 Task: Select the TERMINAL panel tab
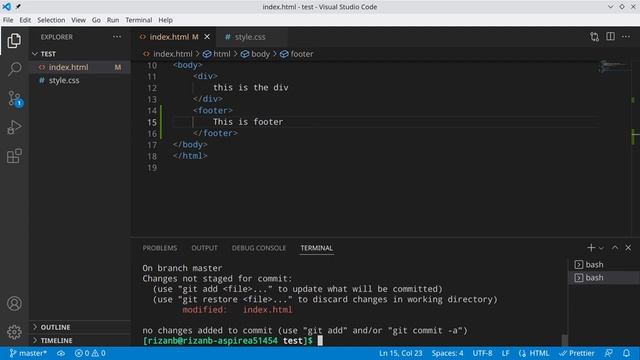[316, 248]
